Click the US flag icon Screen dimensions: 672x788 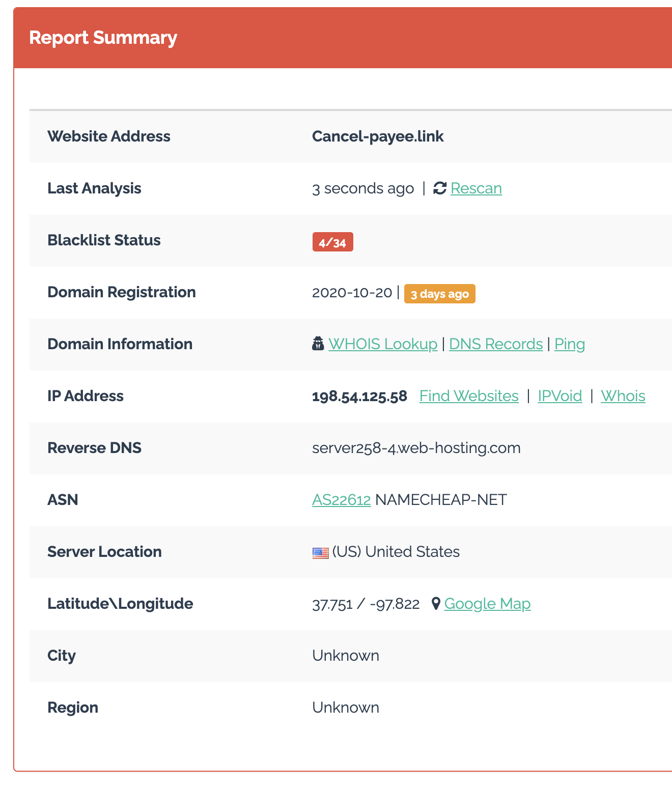click(x=320, y=552)
